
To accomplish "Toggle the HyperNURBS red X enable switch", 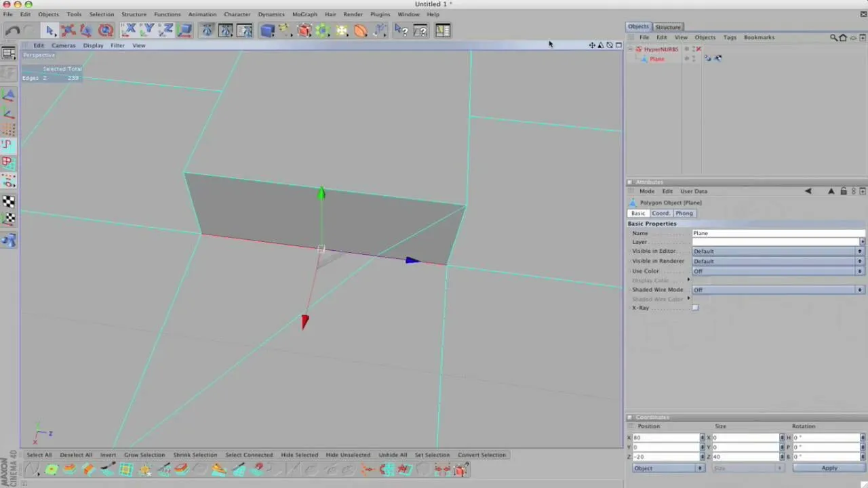I will (698, 49).
